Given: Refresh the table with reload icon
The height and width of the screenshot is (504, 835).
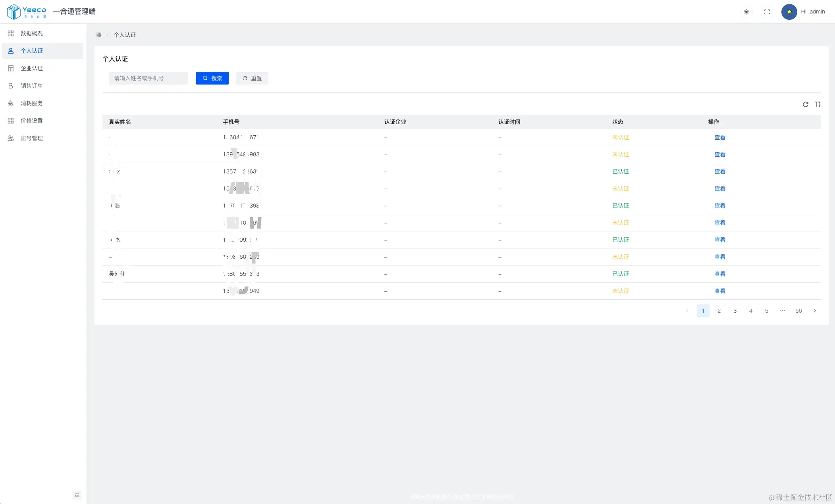Looking at the screenshot, I should point(806,104).
